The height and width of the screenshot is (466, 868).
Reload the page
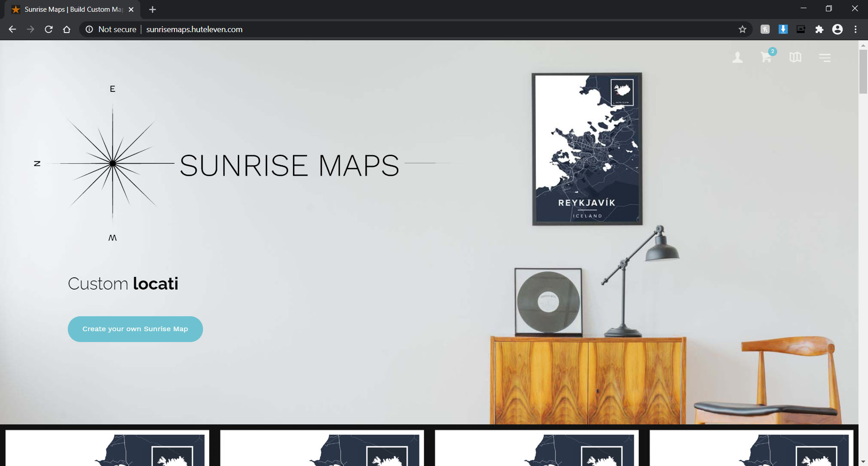(49, 29)
